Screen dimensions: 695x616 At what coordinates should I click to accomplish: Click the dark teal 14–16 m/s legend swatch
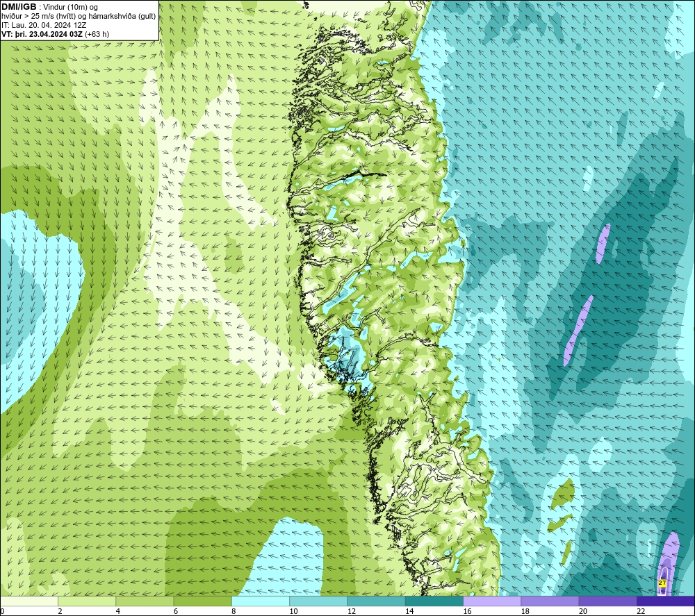(x=434, y=601)
